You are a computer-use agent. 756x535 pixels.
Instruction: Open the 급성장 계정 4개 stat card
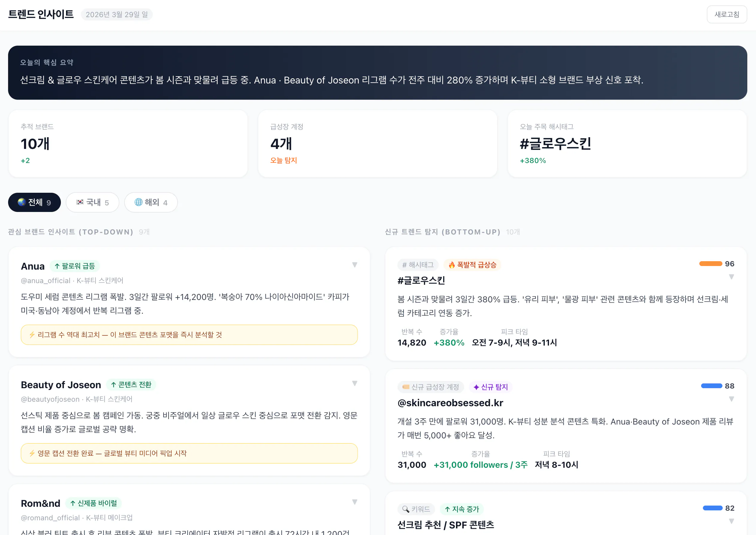(378, 144)
